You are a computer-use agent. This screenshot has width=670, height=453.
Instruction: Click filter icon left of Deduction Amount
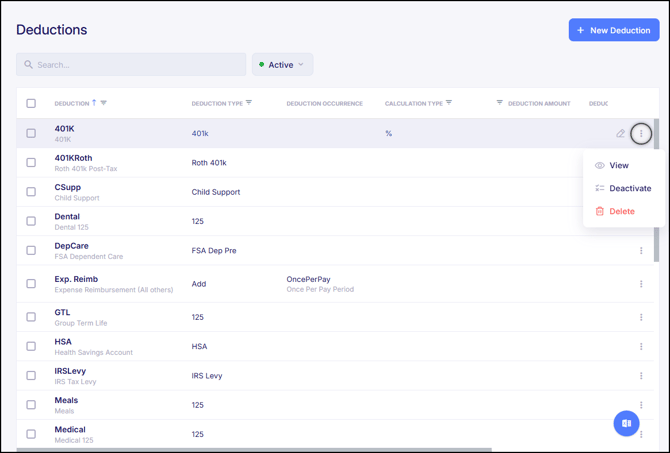click(500, 103)
